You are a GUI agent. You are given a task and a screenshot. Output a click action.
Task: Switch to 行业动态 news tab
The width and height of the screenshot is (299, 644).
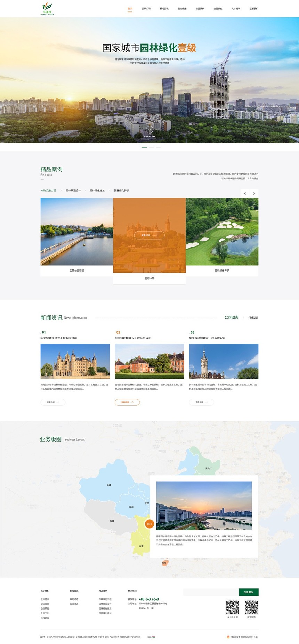click(x=253, y=317)
